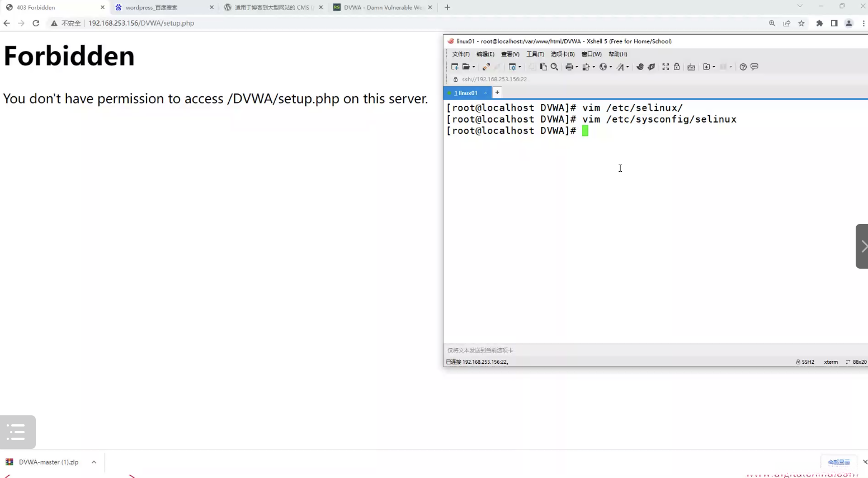The image size is (868, 478).
Task: Open the 编辑(E) menu in Xshell
Action: (x=485, y=54)
